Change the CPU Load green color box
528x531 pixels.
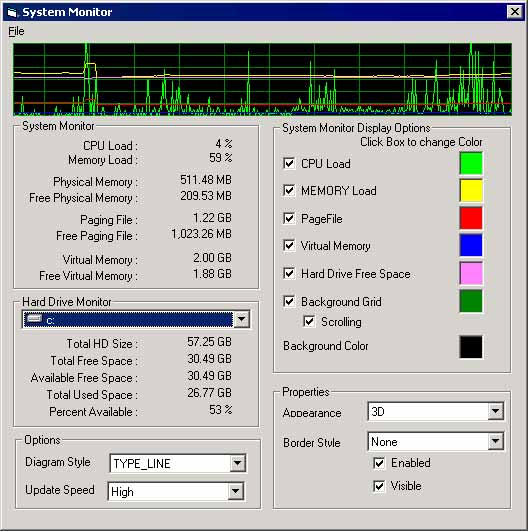(x=471, y=163)
